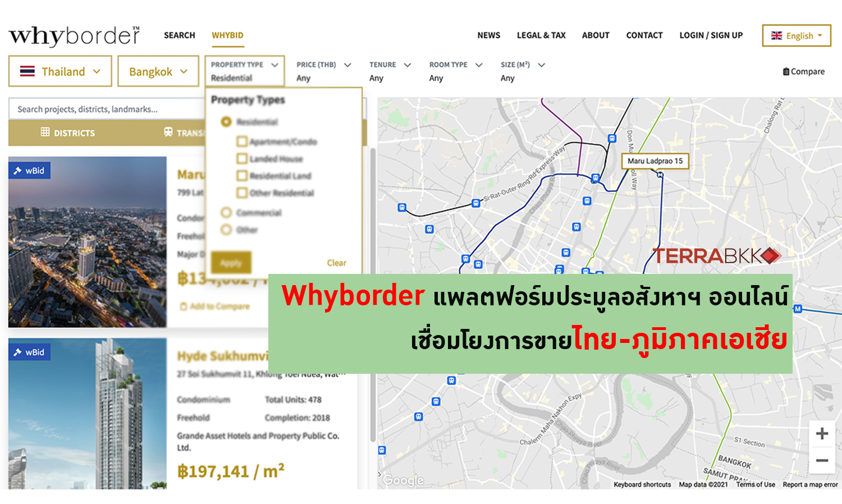Click the Google logo on map
This screenshot has width=842, height=504.
tap(403, 480)
